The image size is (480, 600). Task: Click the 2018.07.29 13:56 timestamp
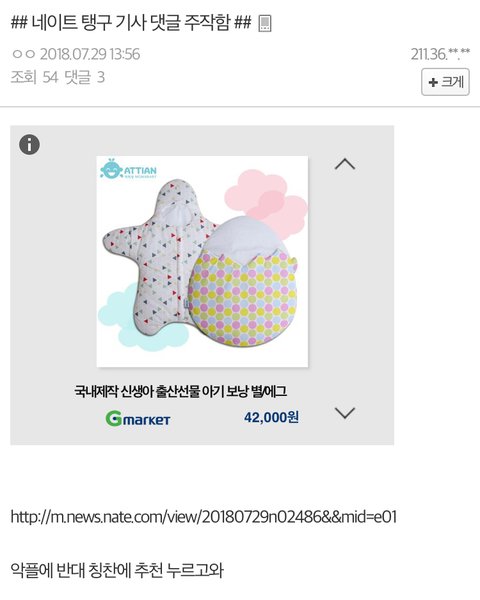coord(90,54)
